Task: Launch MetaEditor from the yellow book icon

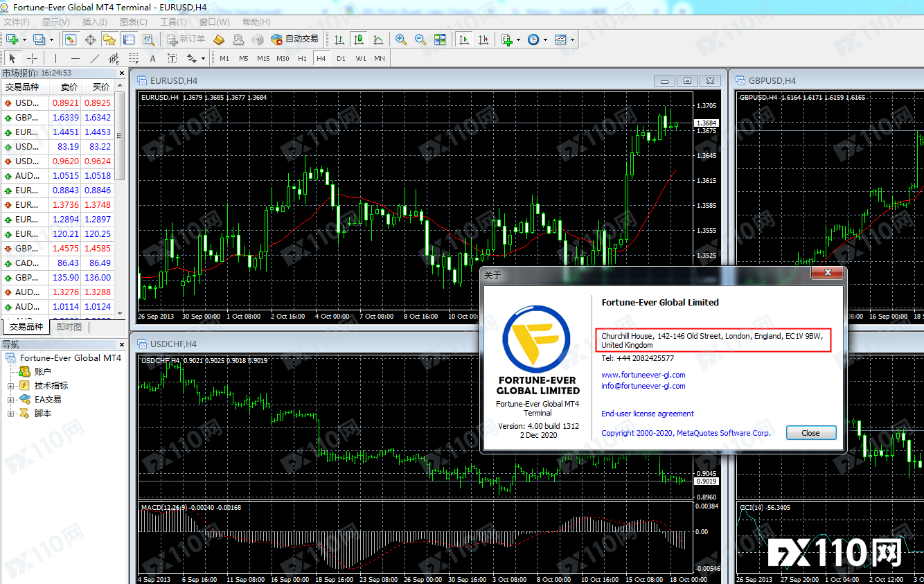Action: (219, 39)
